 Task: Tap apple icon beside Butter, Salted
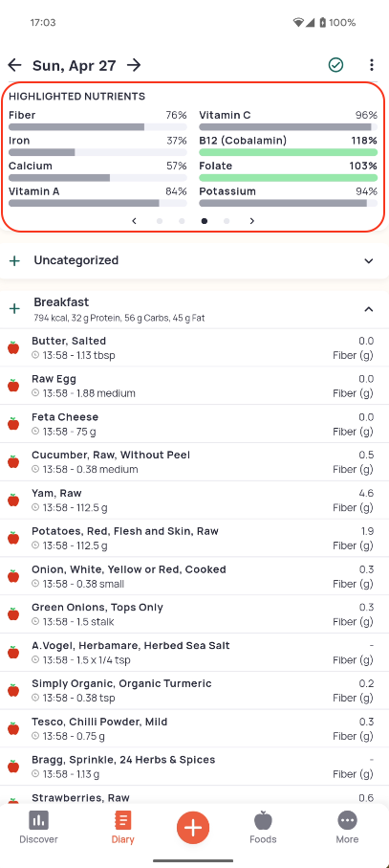click(x=13, y=347)
